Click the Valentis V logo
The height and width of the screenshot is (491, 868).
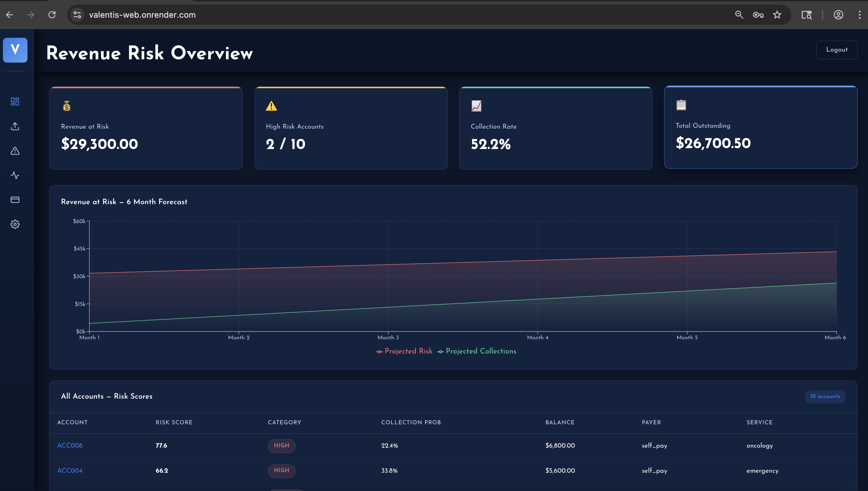tap(15, 50)
